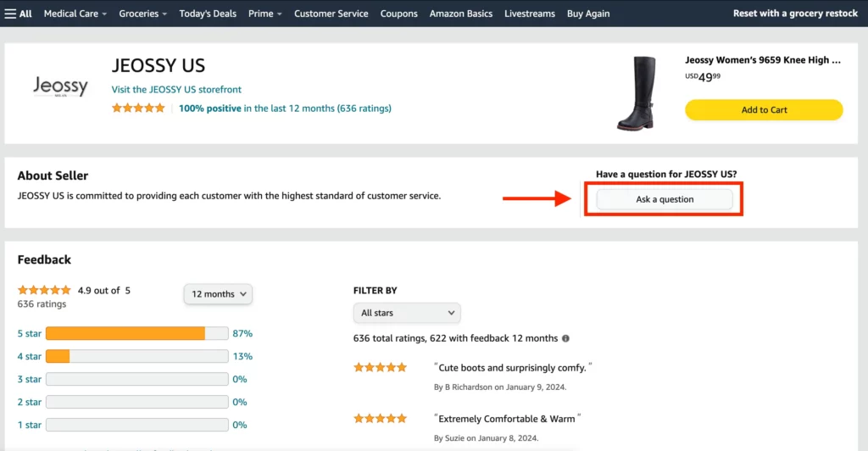The height and width of the screenshot is (451, 868).
Task: Open Livestreams from navigation bar
Action: tap(529, 14)
